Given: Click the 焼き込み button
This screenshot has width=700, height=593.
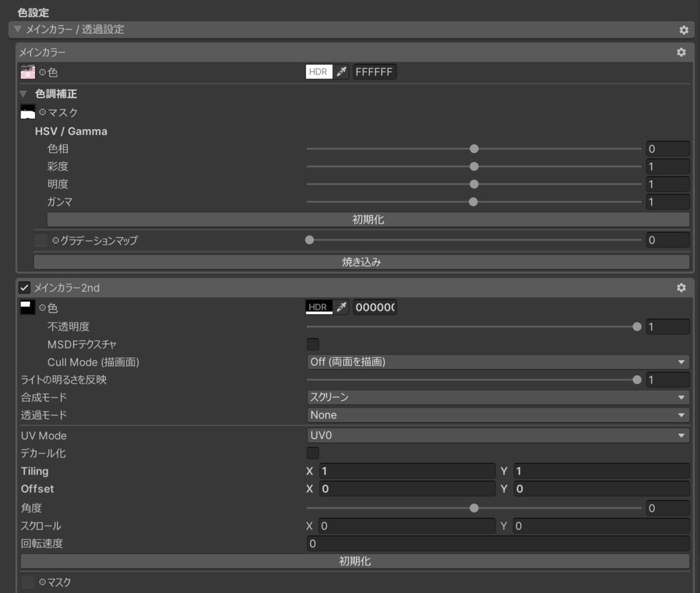Looking at the screenshot, I should pyautogui.click(x=362, y=262).
